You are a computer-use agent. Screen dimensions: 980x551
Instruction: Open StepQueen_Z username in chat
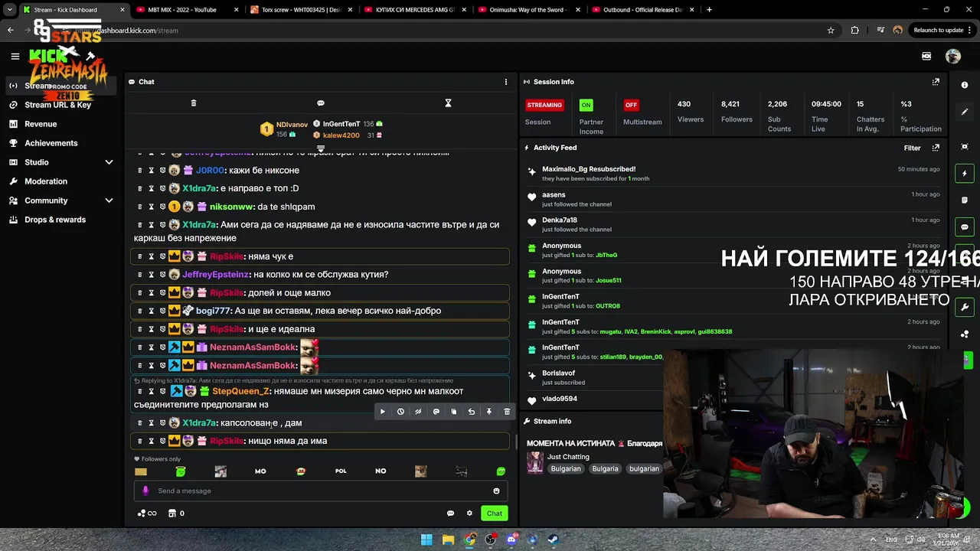tap(240, 391)
